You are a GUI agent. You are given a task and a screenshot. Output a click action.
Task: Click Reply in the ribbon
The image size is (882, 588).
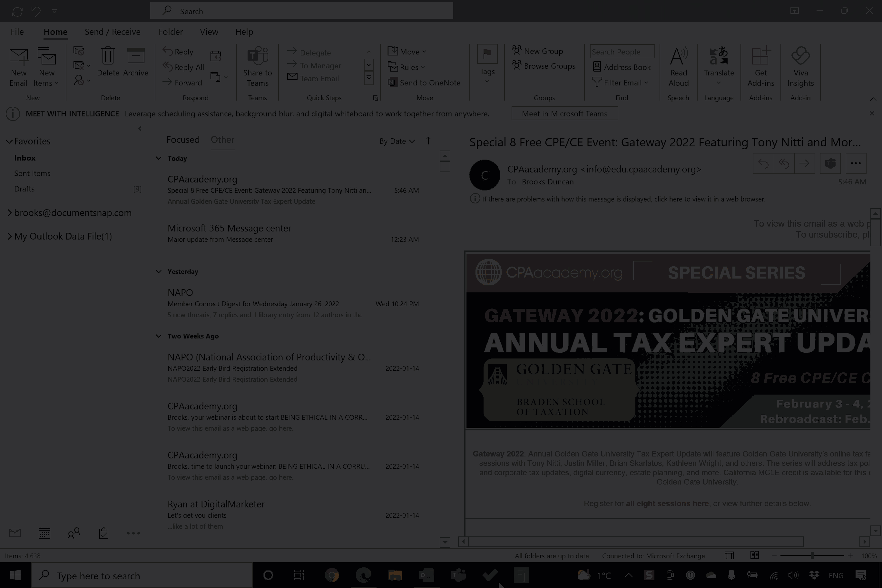tap(179, 52)
